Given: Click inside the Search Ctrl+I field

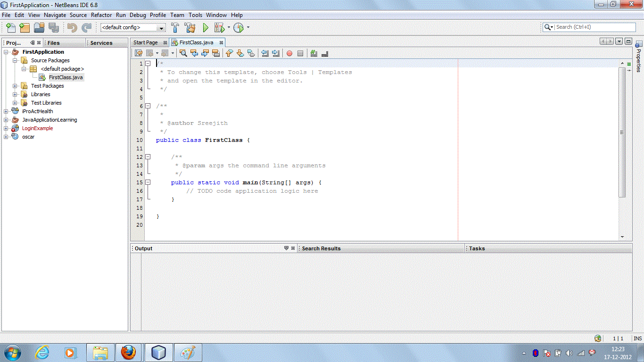Looking at the screenshot, I should coord(594,27).
